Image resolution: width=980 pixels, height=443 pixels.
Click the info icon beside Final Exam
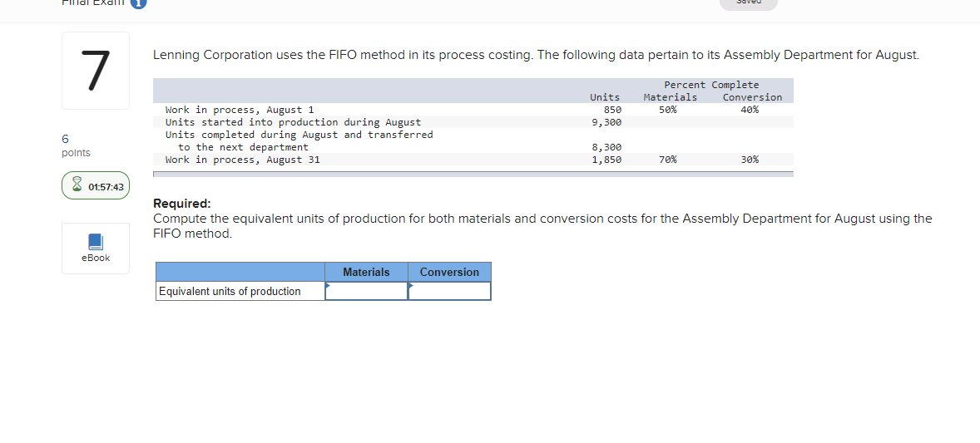coord(139,4)
